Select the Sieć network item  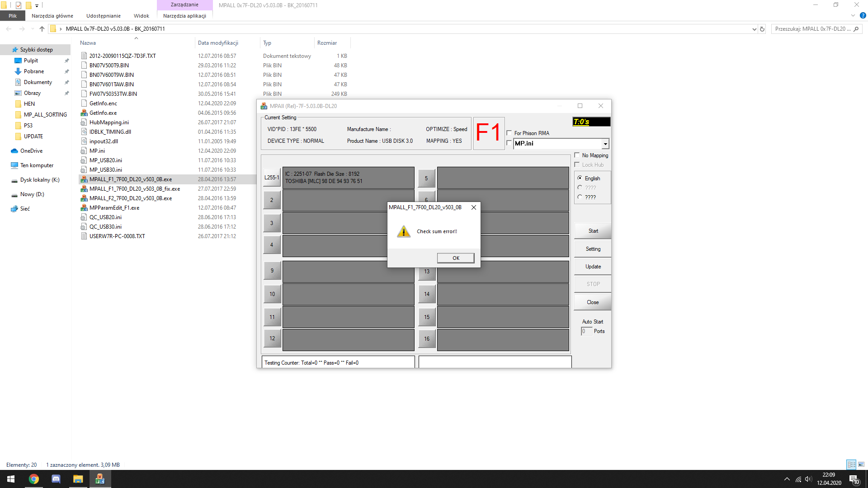25,209
